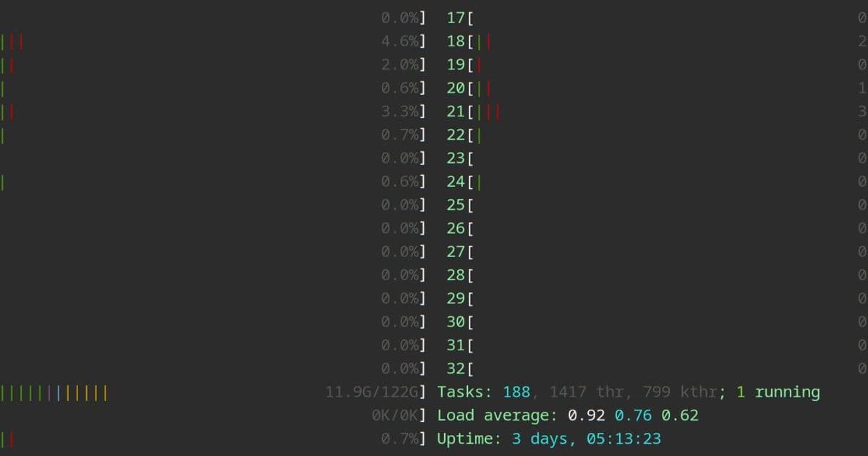Click the CPU 30 core label
Image resolution: width=868 pixels, height=456 pixels.
(x=456, y=322)
